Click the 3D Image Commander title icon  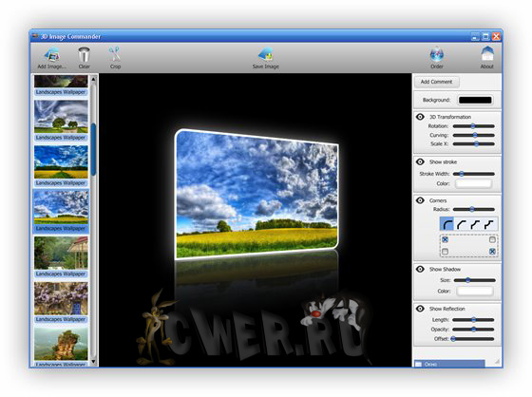[35, 36]
